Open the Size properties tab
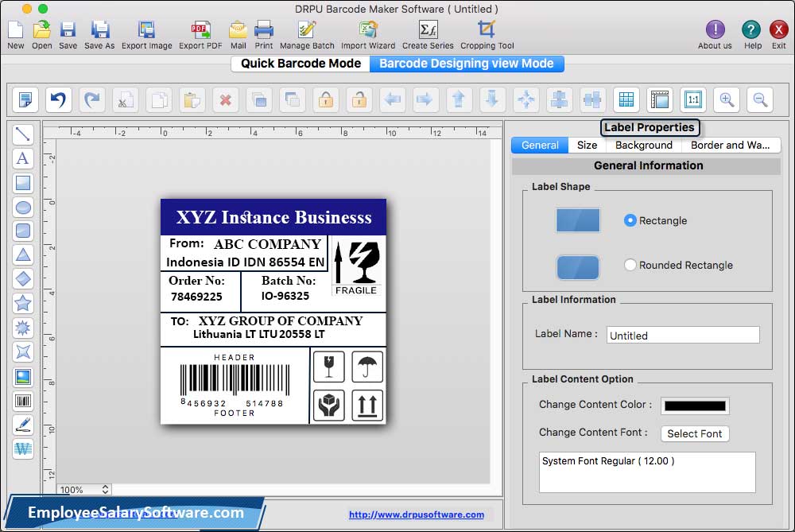The image size is (795, 532). (x=588, y=145)
